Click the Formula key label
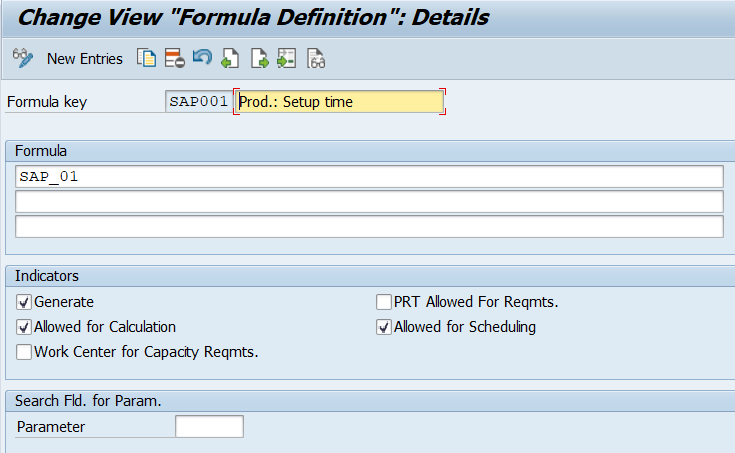The image size is (735, 453). pyautogui.click(x=47, y=102)
